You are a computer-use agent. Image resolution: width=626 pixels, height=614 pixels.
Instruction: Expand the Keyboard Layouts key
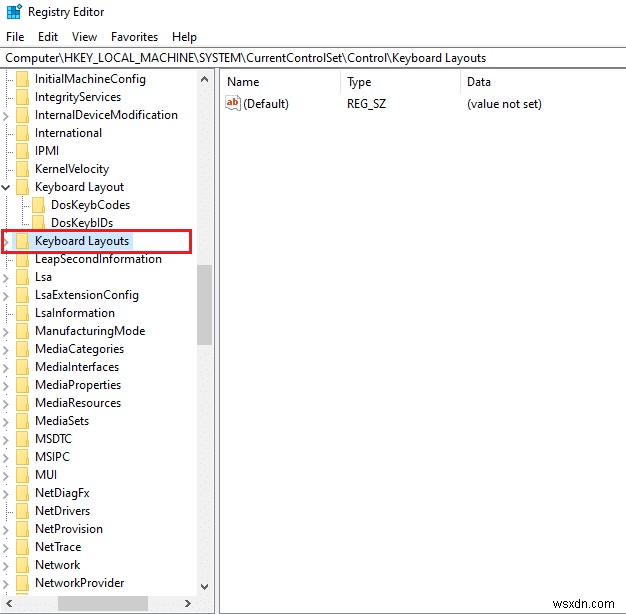point(6,242)
